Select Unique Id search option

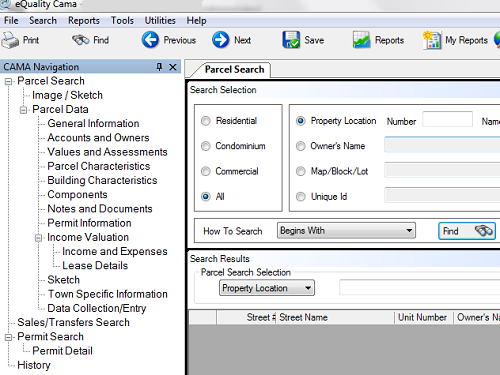pos(300,197)
